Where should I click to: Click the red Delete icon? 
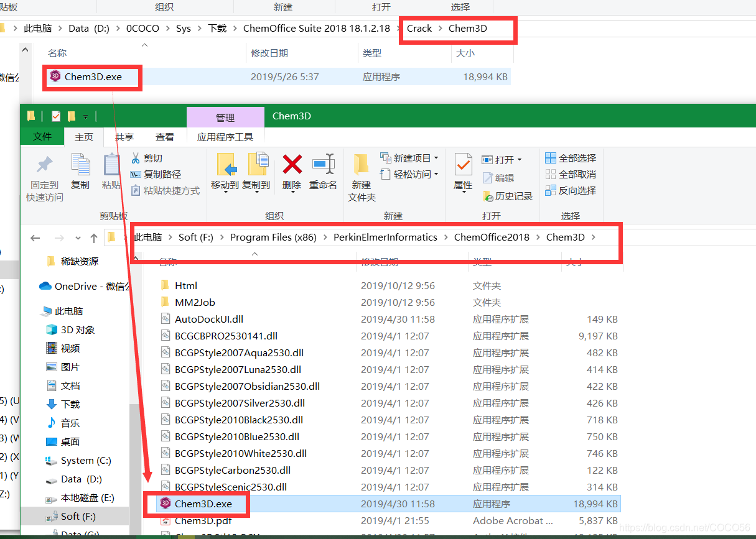coord(292,164)
